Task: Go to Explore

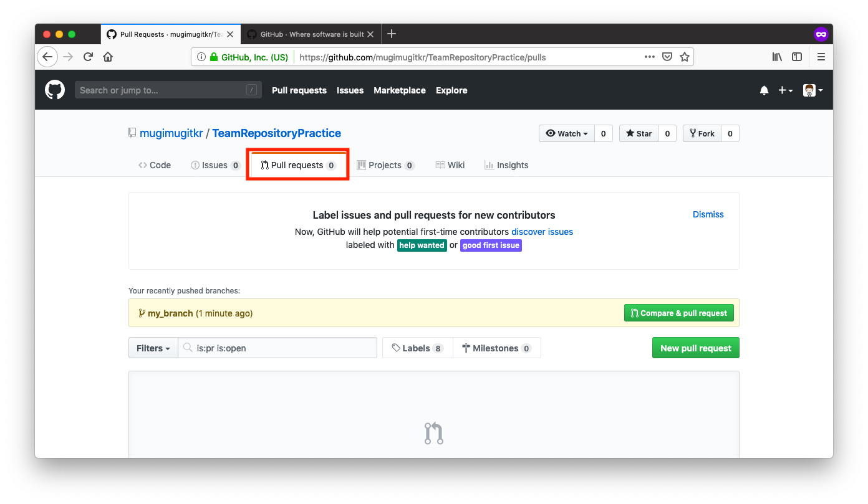Action: click(451, 90)
